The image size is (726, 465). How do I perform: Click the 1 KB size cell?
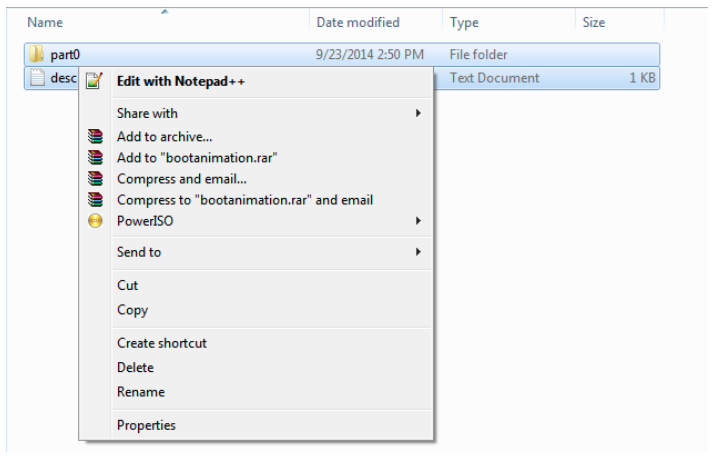[x=642, y=78]
